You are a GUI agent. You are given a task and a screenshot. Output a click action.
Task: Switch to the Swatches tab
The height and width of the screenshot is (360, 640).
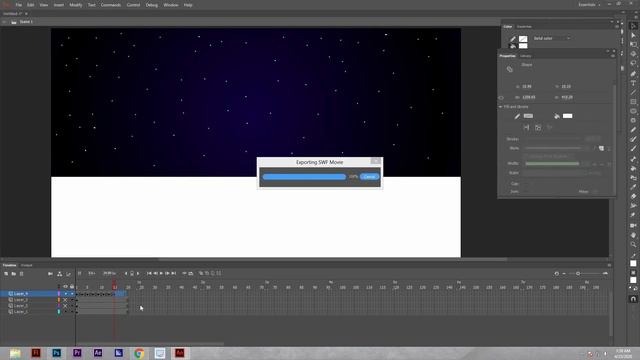[524, 27]
